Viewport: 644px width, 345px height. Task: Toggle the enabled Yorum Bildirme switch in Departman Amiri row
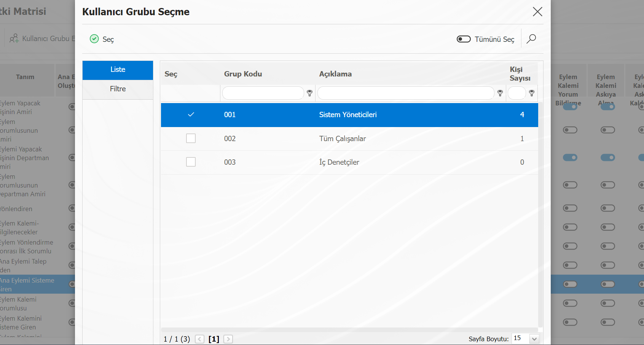(570, 157)
